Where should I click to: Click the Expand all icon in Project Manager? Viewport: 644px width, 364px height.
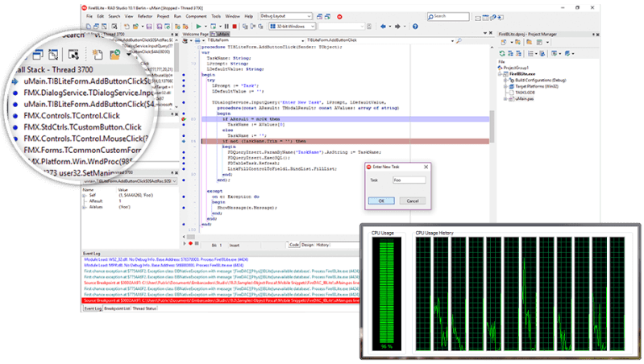(x=510, y=53)
